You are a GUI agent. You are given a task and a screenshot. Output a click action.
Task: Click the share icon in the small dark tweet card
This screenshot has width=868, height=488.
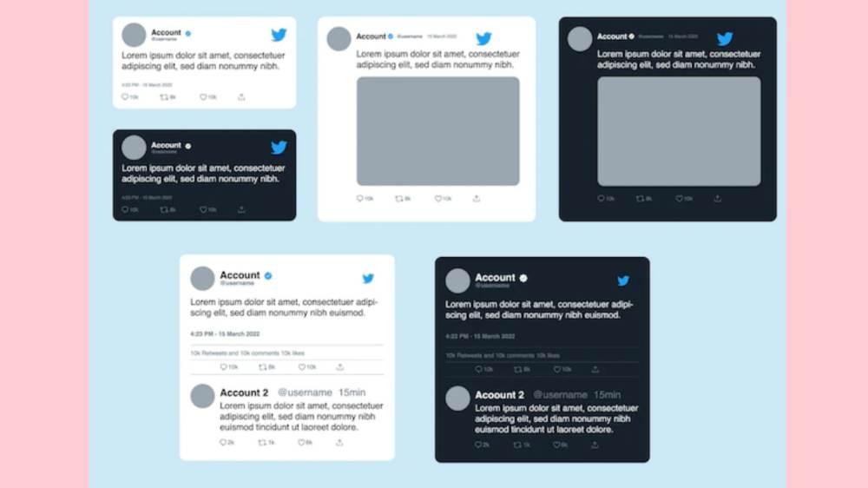click(241, 209)
